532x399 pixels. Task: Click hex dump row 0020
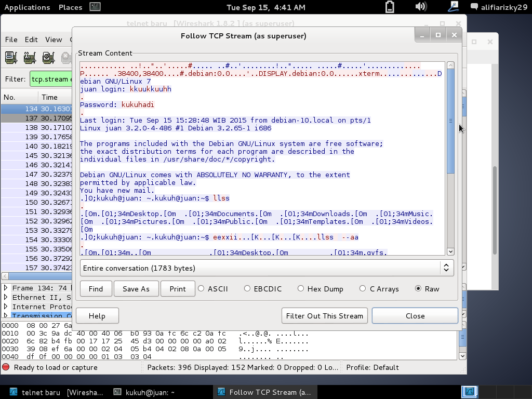(x=155, y=341)
